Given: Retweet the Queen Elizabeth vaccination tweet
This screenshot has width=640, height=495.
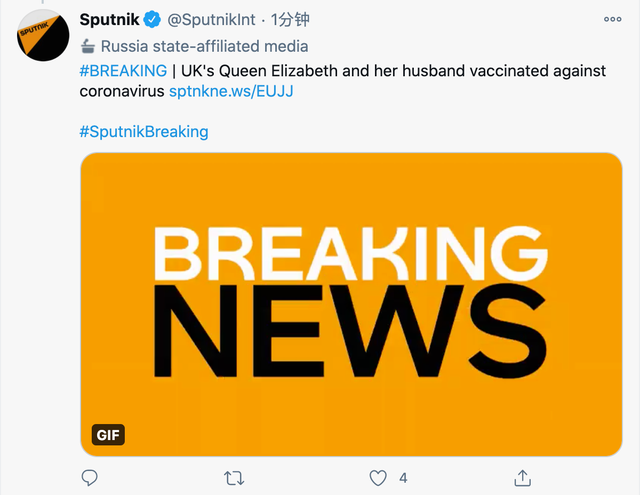Looking at the screenshot, I should coord(233,477).
